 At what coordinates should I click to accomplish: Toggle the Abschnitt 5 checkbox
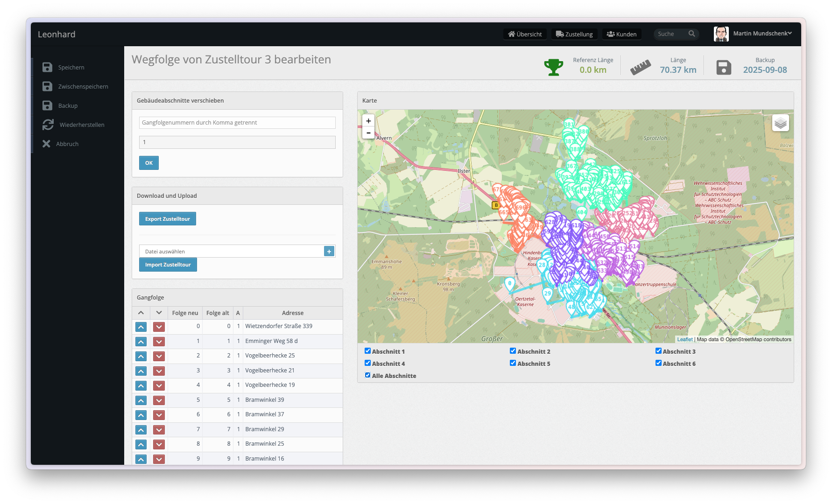click(513, 363)
